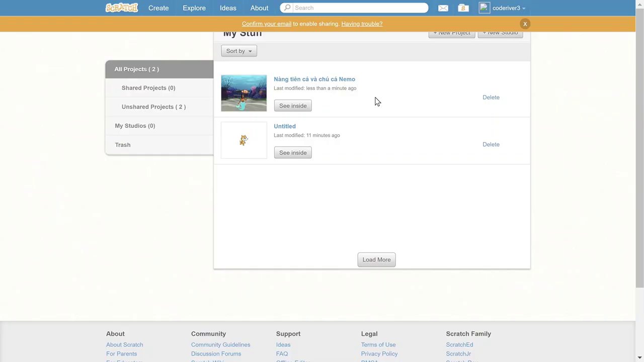
Task: Open the My Stuff folder icon
Action: pos(463,8)
